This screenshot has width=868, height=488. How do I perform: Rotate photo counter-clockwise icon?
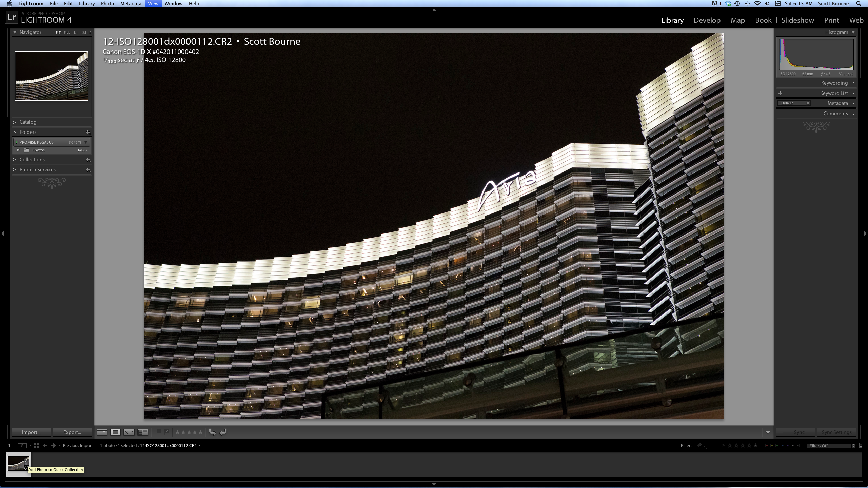(x=212, y=432)
